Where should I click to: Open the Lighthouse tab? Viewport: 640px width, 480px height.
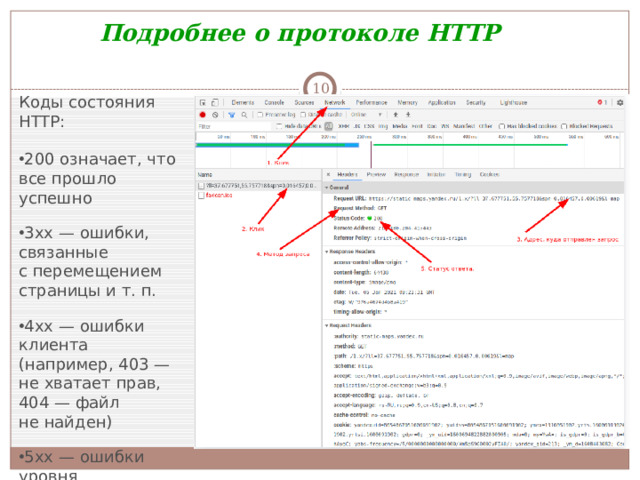513,102
